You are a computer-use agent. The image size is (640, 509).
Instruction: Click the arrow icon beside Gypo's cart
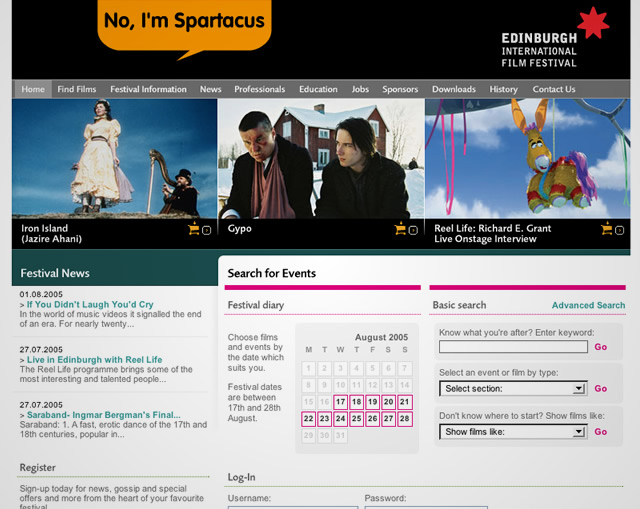[413, 231]
